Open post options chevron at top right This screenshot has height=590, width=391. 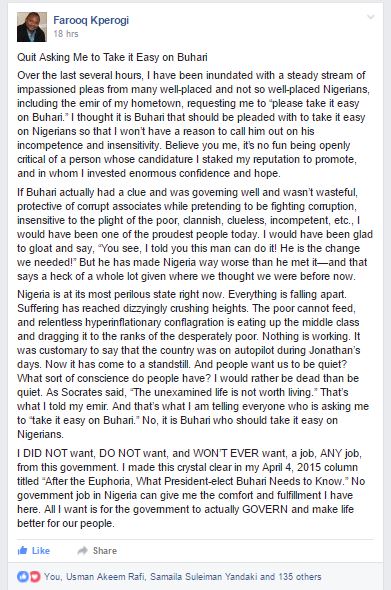pos(371,17)
